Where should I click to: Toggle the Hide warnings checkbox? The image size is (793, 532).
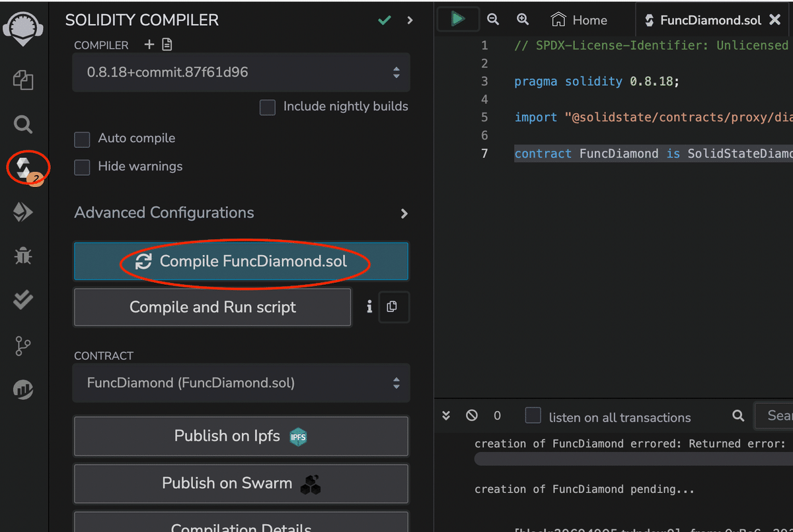[x=82, y=167]
